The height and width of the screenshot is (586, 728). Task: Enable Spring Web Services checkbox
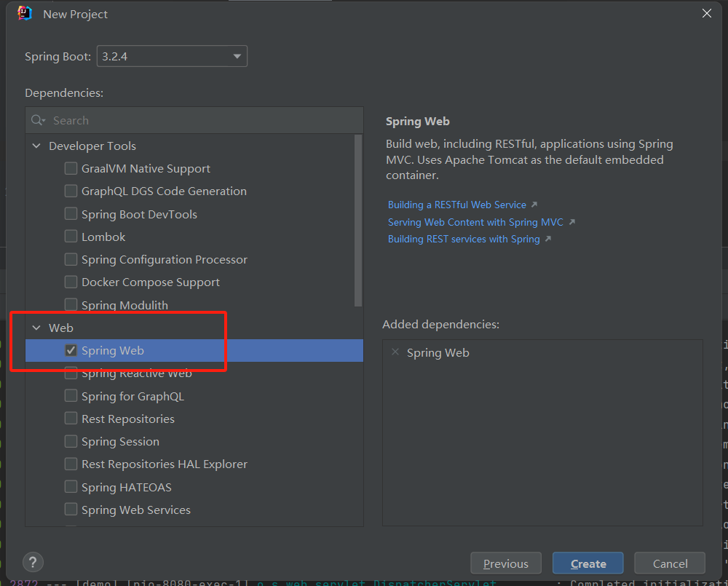pos(71,510)
